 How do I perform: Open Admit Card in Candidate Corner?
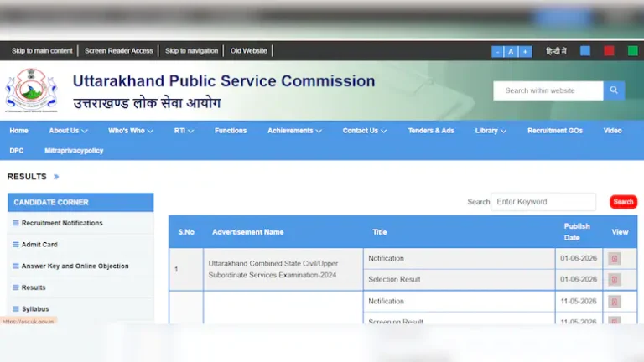point(39,245)
